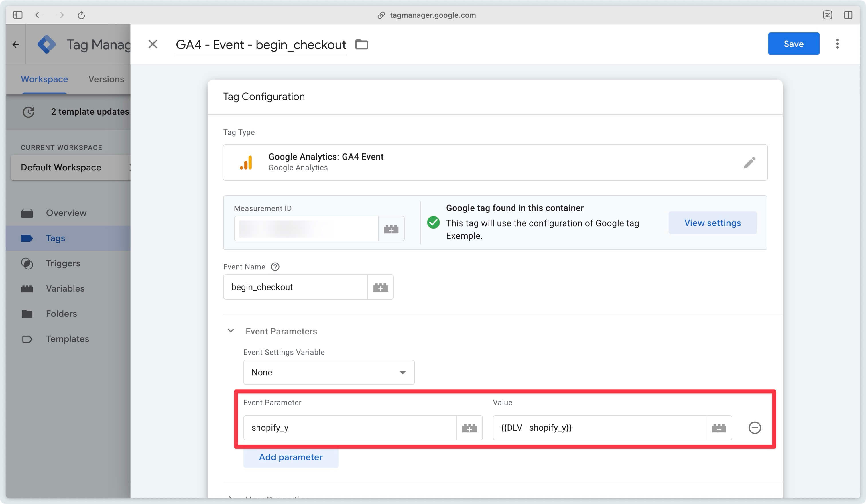Click the browser forward arrow
The height and width of the screenshot is (504, 866).
(x=60, y=15)
